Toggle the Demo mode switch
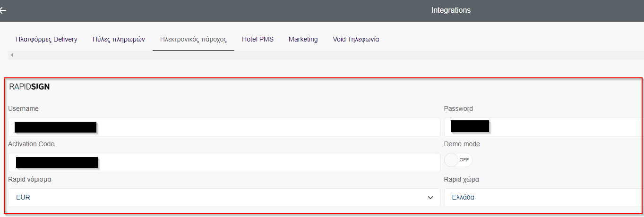The height and width of the screenshot is (217, 644). tap(458, 160)
